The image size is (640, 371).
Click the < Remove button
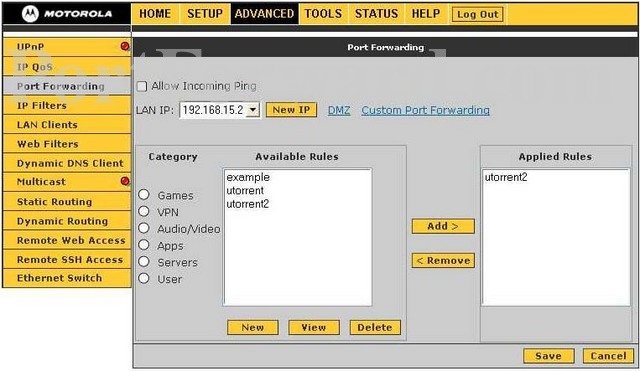(443, 260)
